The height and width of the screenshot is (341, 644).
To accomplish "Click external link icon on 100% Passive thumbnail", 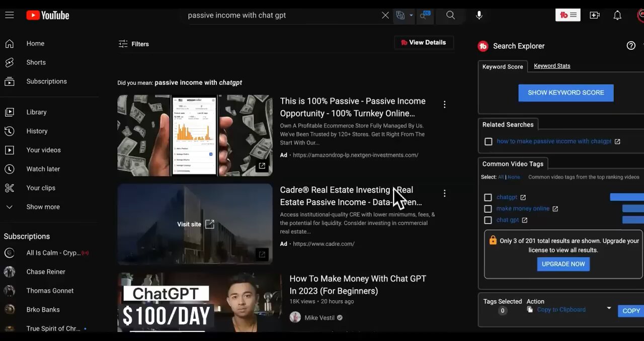I will 262,166.
